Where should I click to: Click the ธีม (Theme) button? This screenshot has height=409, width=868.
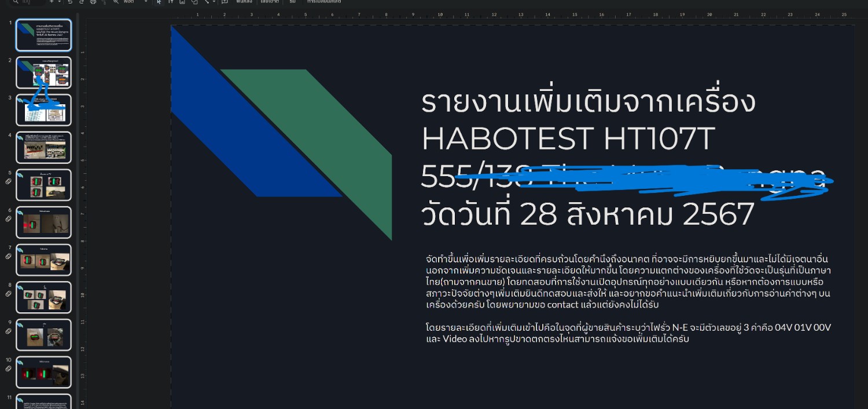(293, 2)
